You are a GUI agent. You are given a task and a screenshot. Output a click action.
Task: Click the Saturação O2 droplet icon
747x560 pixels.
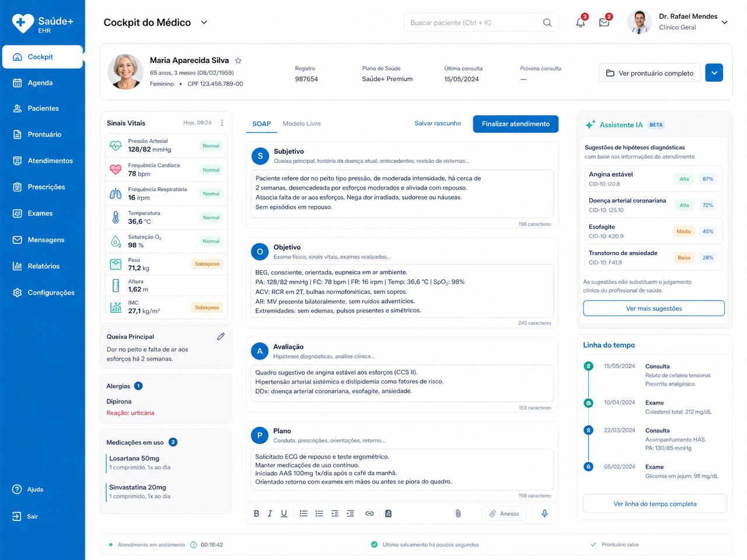116,241
